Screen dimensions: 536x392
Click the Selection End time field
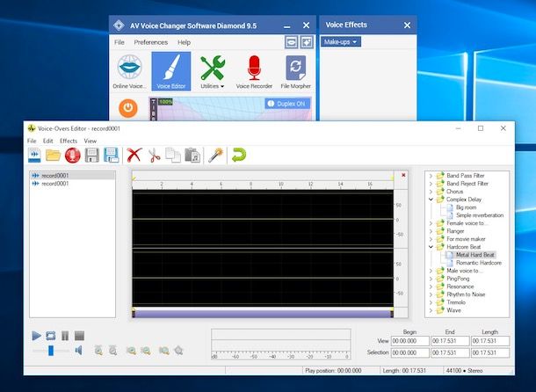(x=450, y=352)
